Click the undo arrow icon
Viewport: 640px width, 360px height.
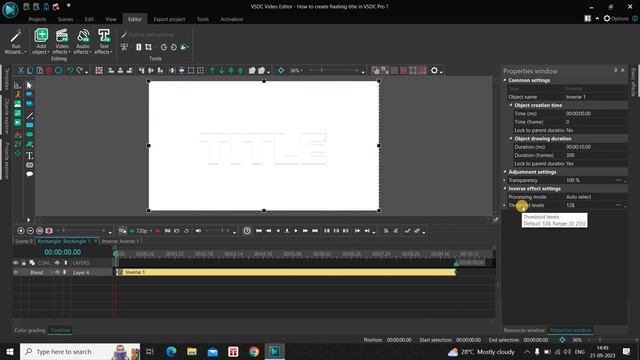coord(70,71)
